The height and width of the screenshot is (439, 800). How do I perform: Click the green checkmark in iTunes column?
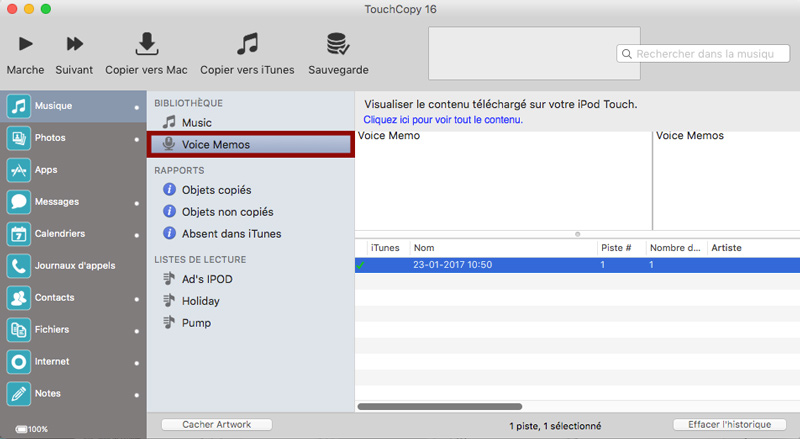pyautogui.click(x=361, y=265)
